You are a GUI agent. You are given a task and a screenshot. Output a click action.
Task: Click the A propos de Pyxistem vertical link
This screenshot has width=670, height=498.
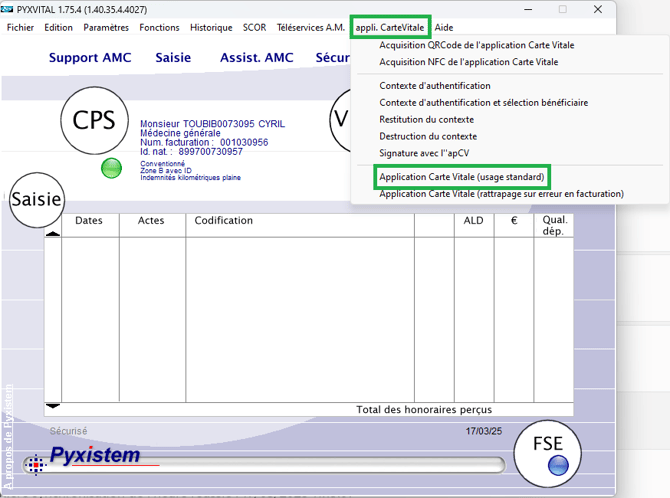pyautogui.click(x=8, y=437)
